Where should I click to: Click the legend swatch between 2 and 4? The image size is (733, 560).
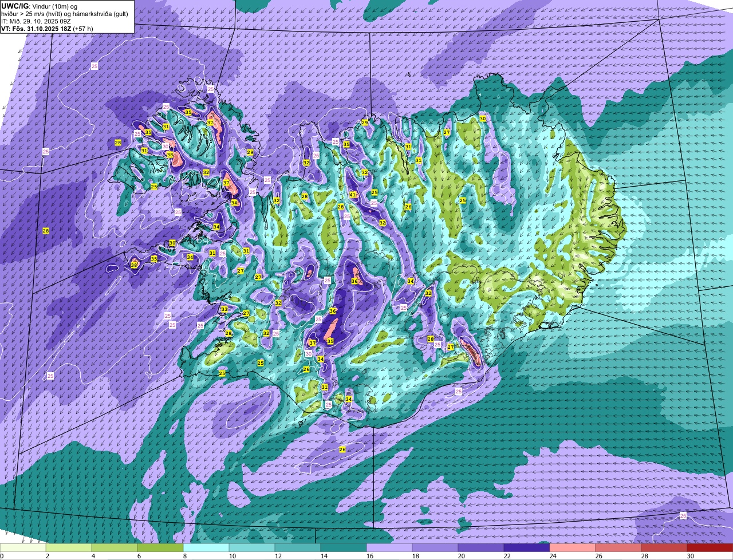coord(69,548)
